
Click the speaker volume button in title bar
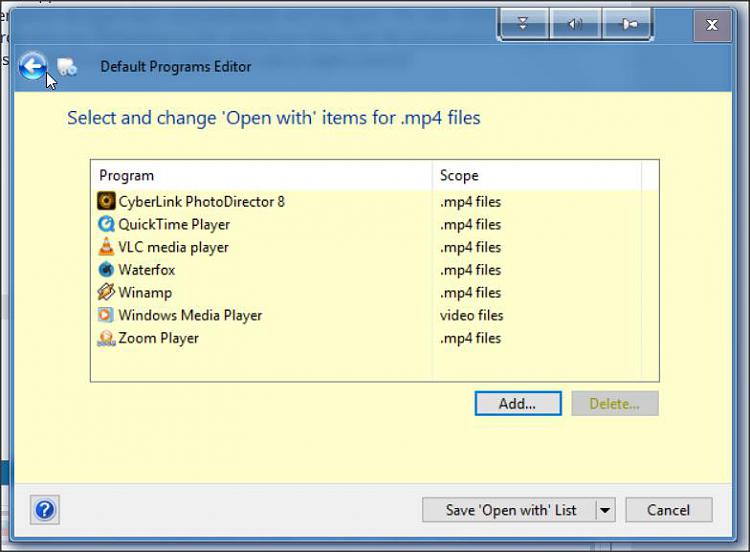pyautogui.click(x=575, y=23)
